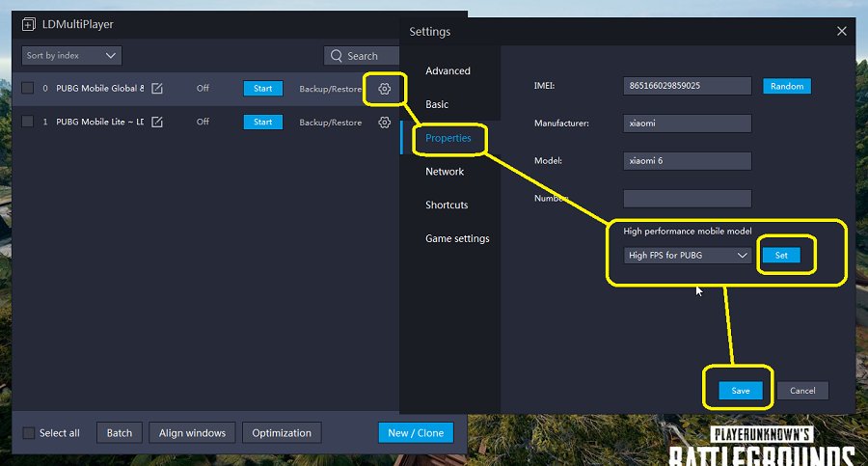Click rename pencil icon for PUBG Mobile Lite

tap(157, 122)
